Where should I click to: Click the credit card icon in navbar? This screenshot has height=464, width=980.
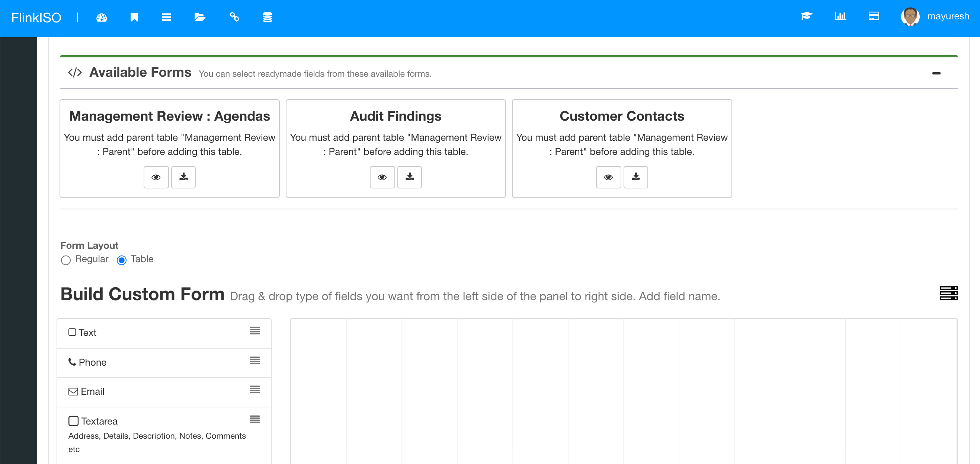(x=874, y=16)
